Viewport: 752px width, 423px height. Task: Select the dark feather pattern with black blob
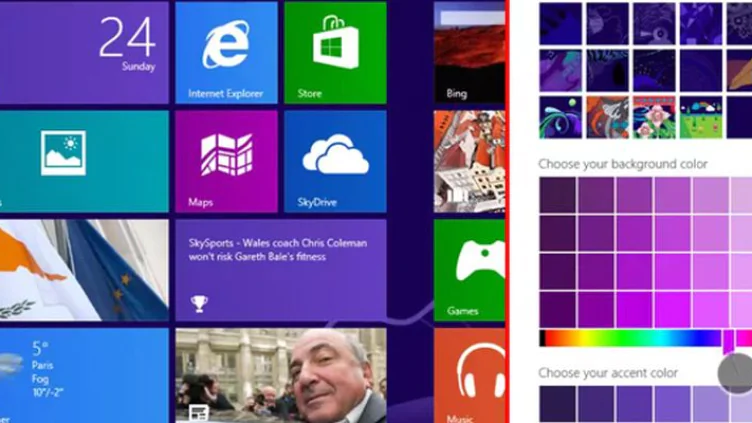608,70
